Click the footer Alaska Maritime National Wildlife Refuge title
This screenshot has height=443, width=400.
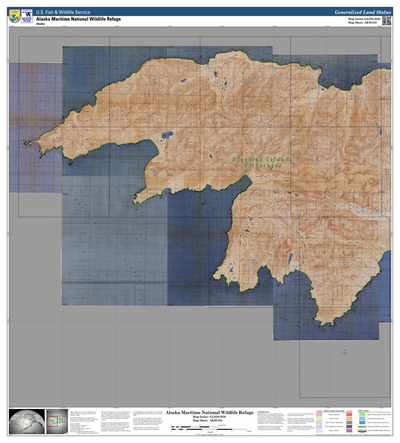click(x=210, y=413)
